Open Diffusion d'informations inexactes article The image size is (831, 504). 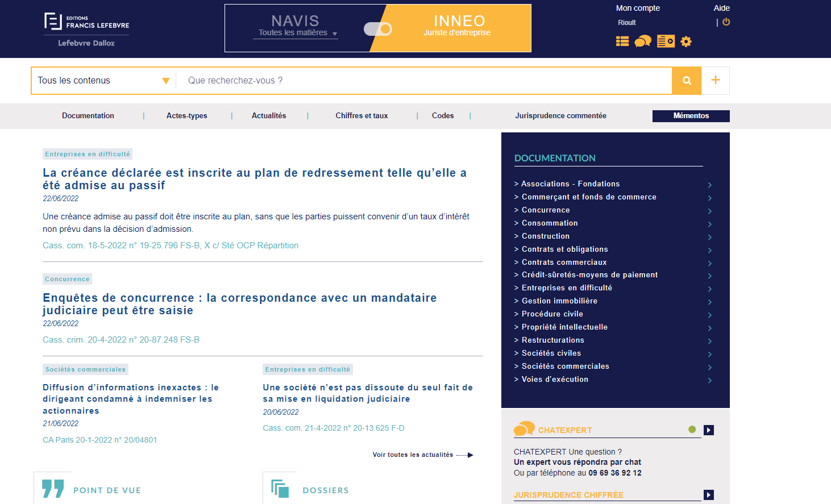pos(131,399)
